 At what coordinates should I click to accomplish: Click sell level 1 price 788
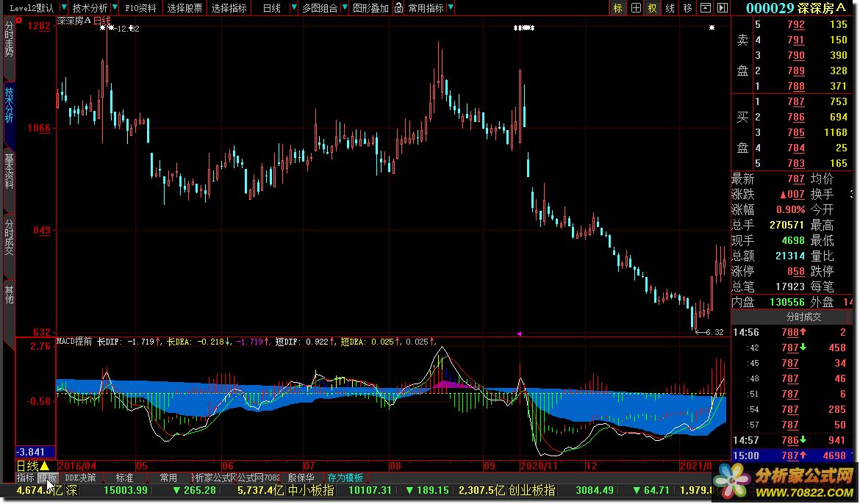coord(795,86)
